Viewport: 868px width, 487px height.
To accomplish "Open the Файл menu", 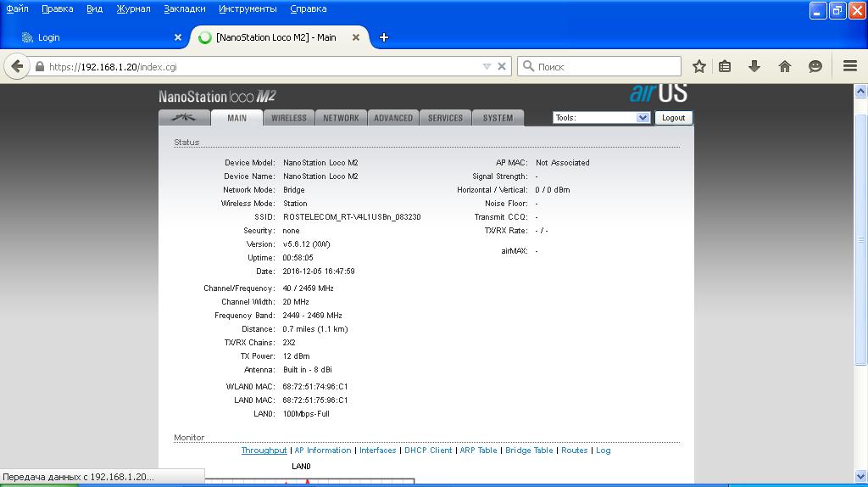I will (x=17, y=8).
